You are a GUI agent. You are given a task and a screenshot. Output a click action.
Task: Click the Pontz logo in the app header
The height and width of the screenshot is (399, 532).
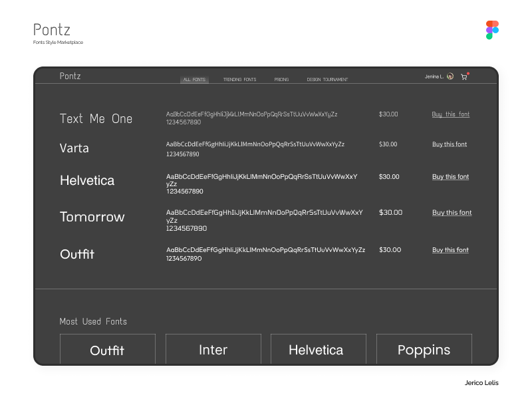click(70, 76)
